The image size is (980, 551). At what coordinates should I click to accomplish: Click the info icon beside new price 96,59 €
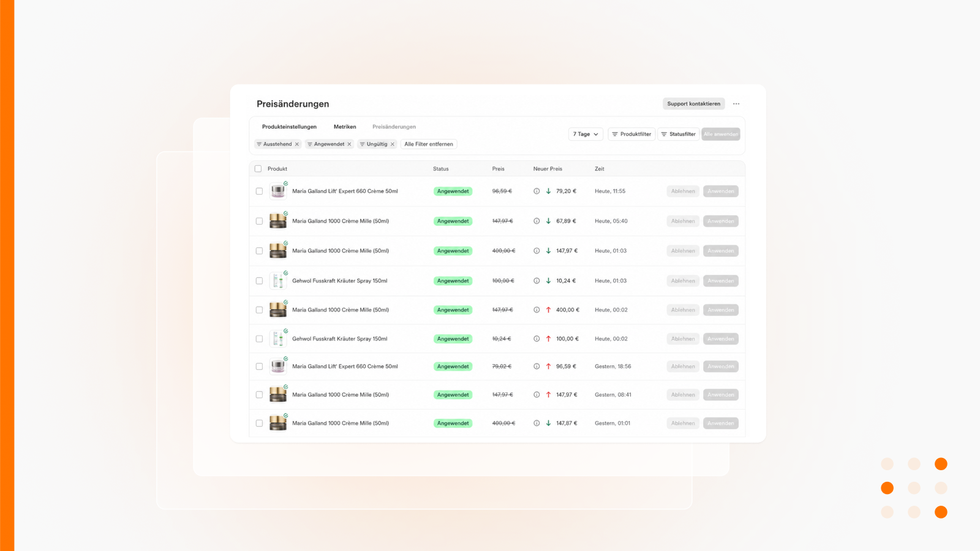coord(537,367)
